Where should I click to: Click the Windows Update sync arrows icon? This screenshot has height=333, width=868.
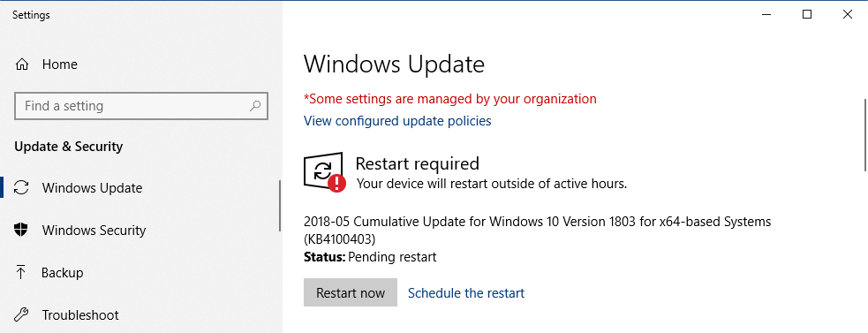(21, 188)
